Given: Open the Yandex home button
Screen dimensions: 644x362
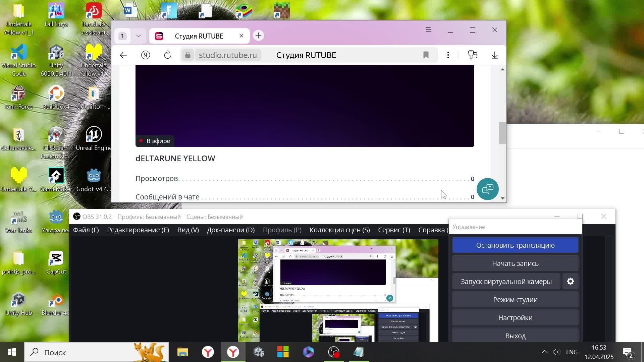Looking at the screenshot, I should pyautogui.click(x=146, y=55).
